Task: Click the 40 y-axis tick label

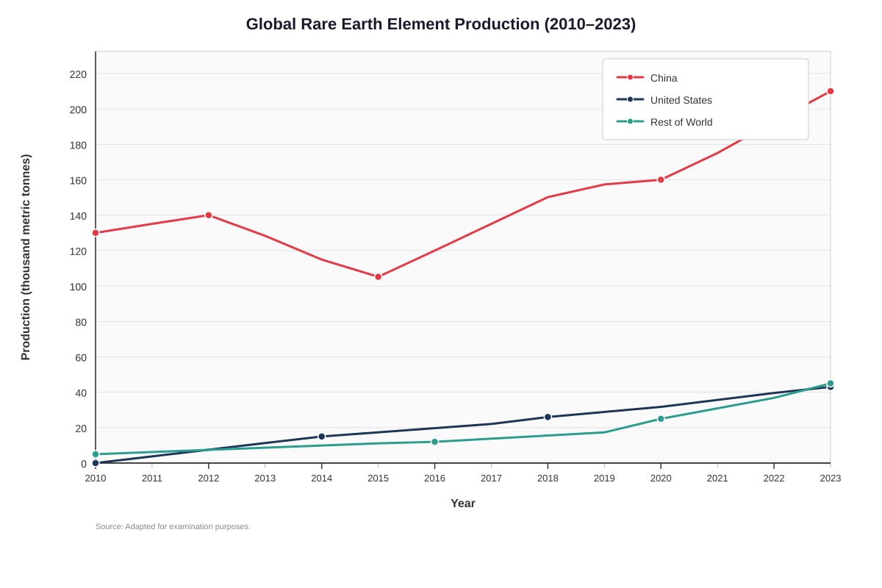Action: click(81, 392)
